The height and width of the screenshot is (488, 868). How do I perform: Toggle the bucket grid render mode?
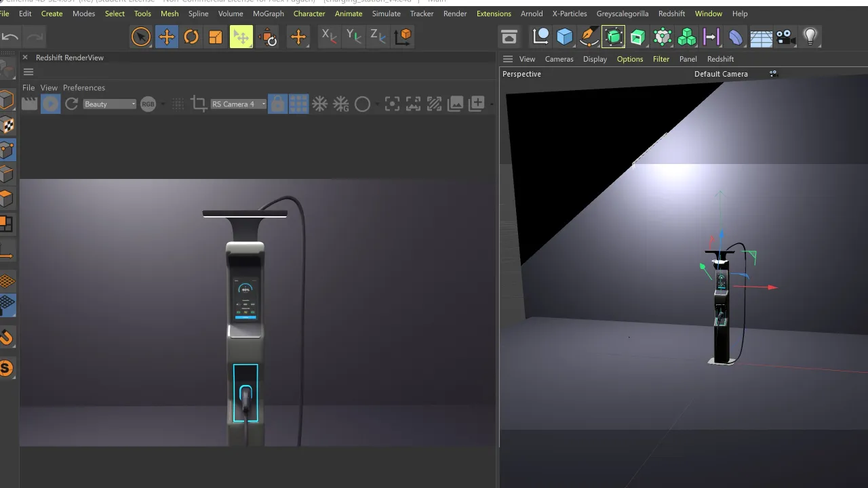click(298, 104)
